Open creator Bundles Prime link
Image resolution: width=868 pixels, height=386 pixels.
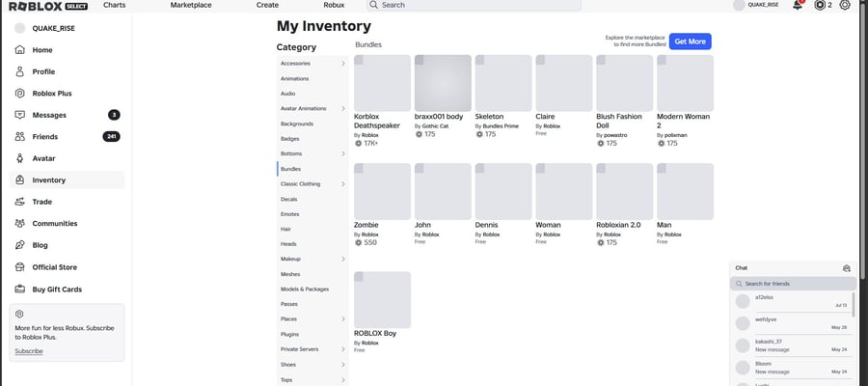tap(501, 126)
